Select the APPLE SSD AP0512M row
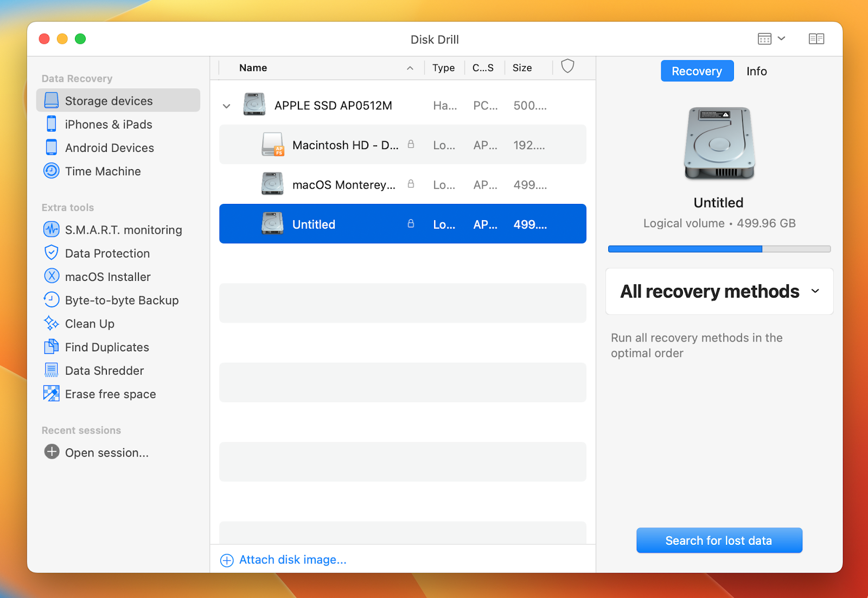The width and height of the screenshot is (868, 598). coord(403,105)
